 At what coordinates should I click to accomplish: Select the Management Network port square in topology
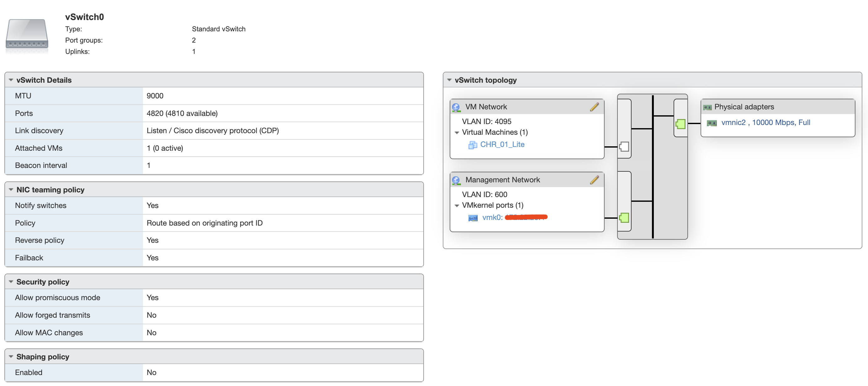click(x=624, y=218)
